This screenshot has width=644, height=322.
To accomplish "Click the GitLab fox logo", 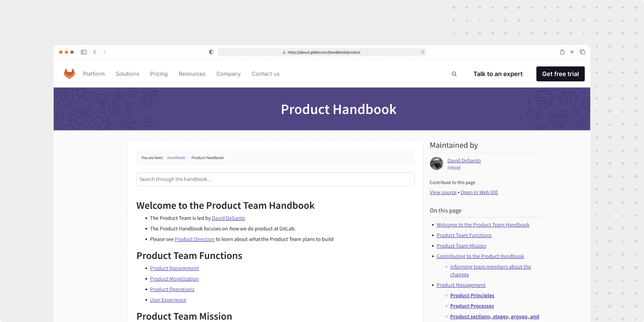I will pyautogui.click(x=69, y=74).
